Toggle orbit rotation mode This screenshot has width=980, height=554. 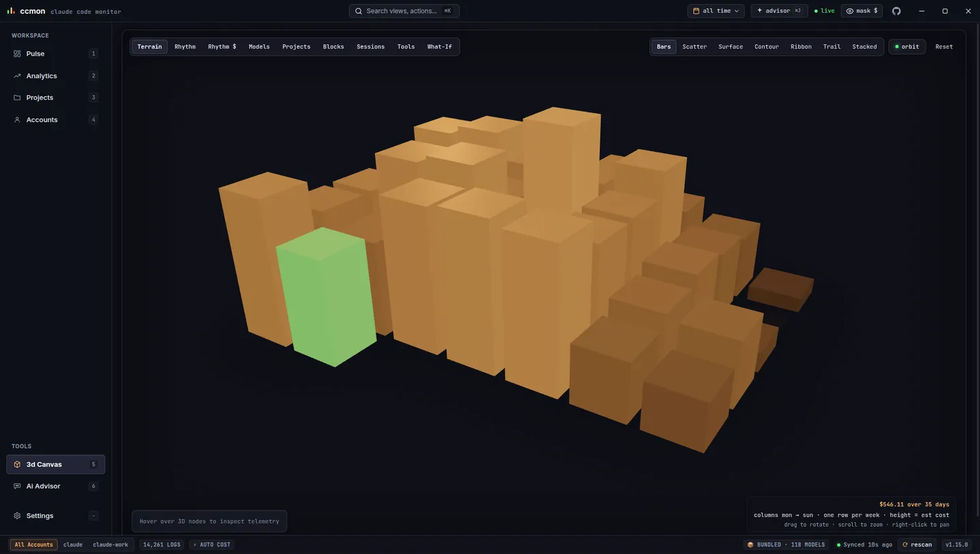pos(907,47)
